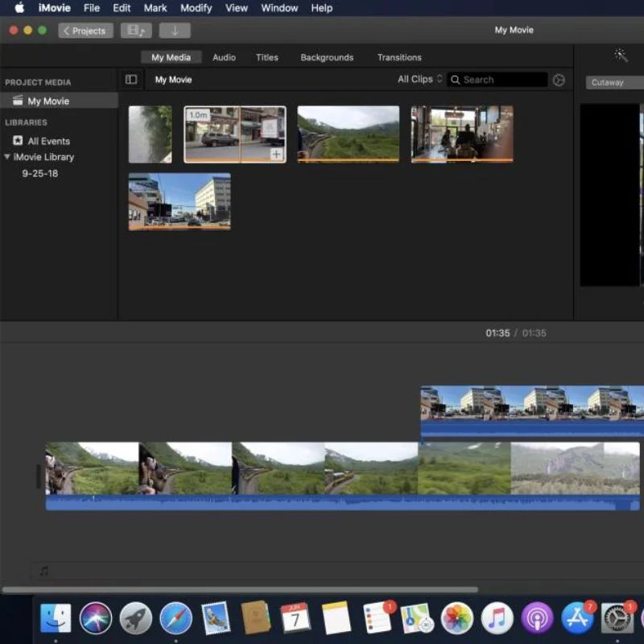Select All Events in the sidebar

pos(48,141)
